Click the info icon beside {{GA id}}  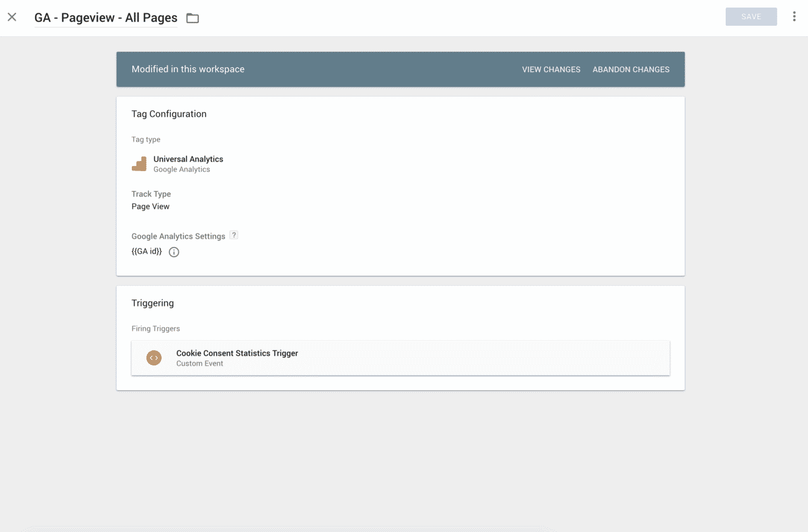174,252
